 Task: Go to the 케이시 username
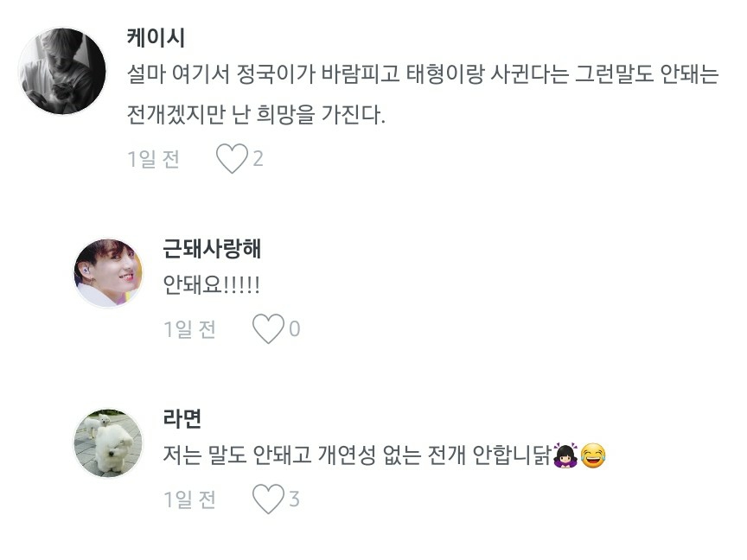point(156,38)
